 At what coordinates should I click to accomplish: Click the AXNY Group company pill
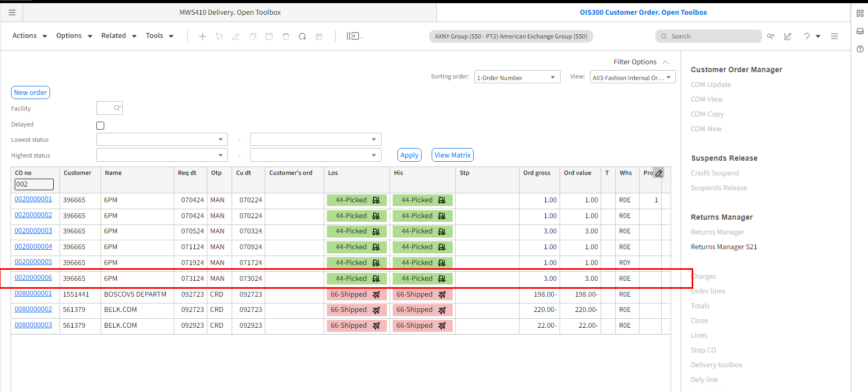coord(511,36)
